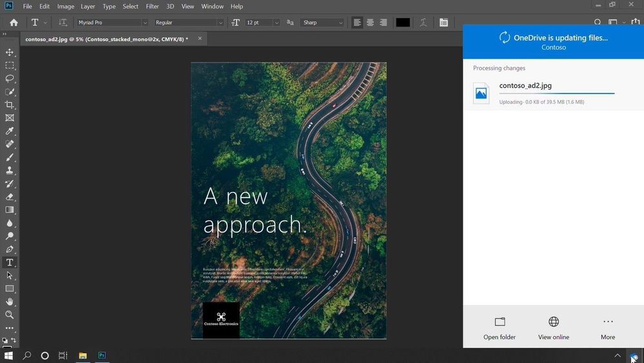Select the Pen tool
644x363 pixels.
tap(10, 250)
